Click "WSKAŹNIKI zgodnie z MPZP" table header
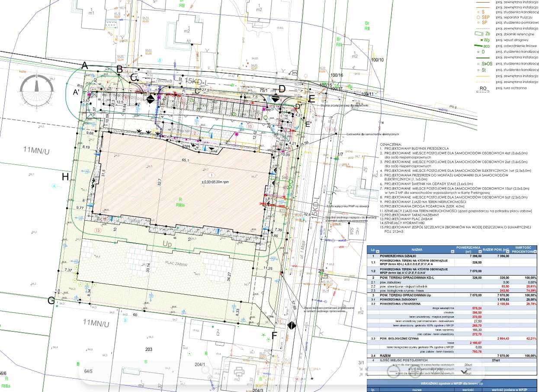Viewport: 539px width, 392px height. tap(452, 383)
